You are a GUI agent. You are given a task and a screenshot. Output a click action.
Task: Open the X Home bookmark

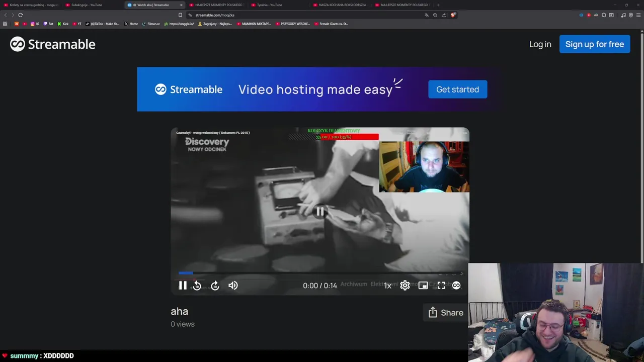(131, 24)
